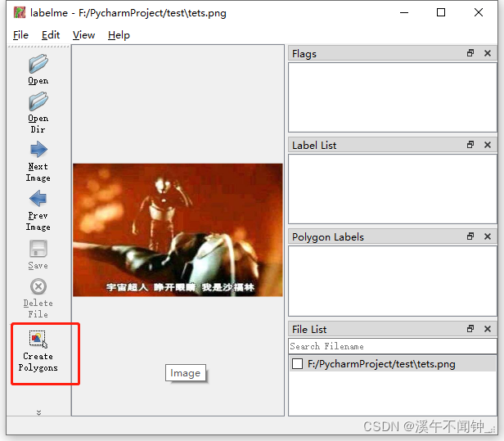Float the Polygon Labels panel
This screenshot has width=504, height=441.
coord(470,236)
